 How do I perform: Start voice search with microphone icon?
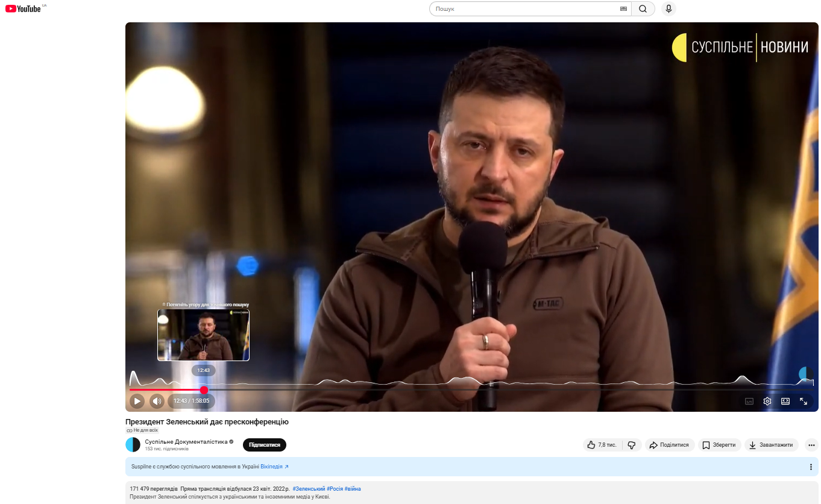click(x=668, y=9)
